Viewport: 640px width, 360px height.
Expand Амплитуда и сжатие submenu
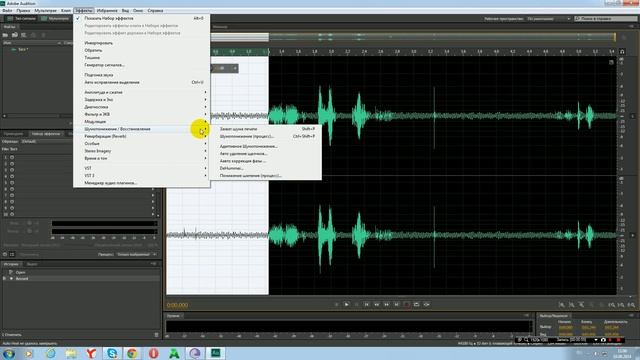(x=141, y=92)
